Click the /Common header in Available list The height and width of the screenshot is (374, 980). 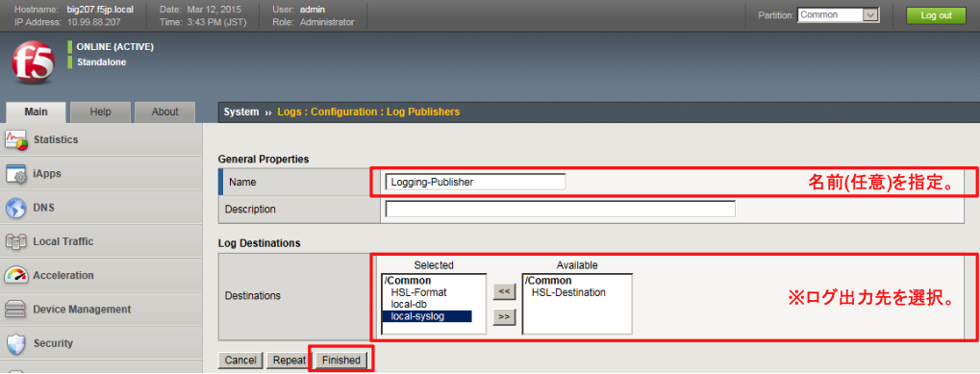pos(548,281)
